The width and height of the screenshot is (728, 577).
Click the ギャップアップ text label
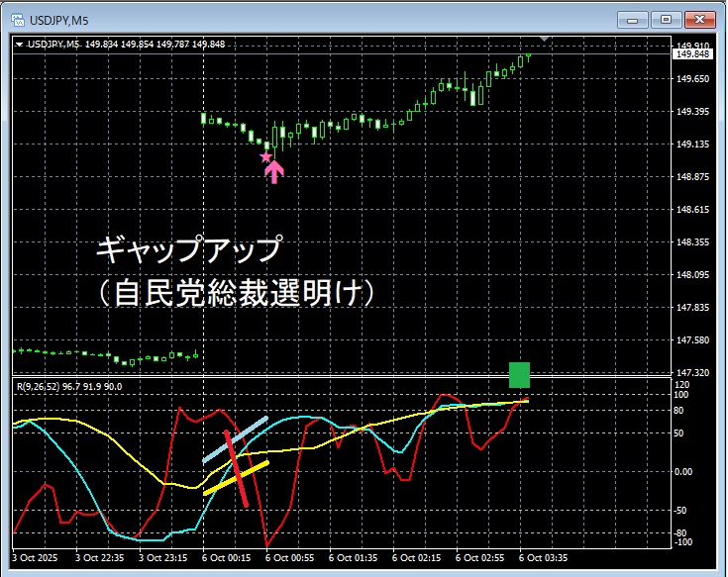coord(188,247)
